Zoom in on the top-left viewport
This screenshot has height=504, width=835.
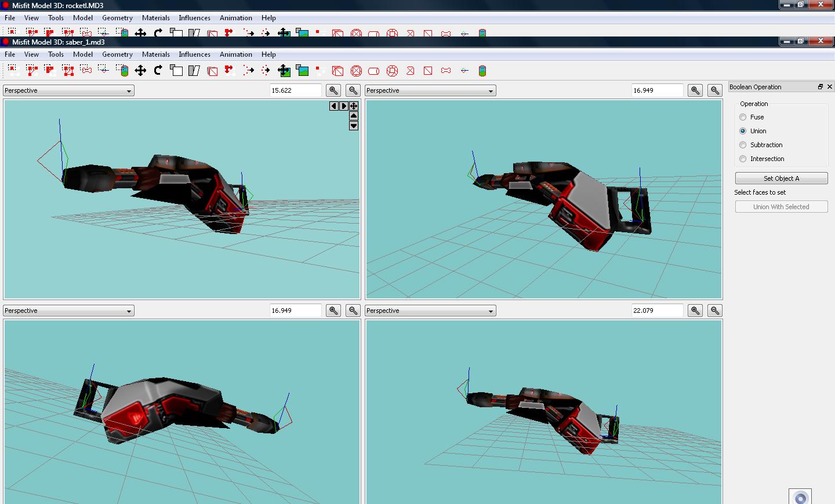pyautogui.click(x=333, y=90)
